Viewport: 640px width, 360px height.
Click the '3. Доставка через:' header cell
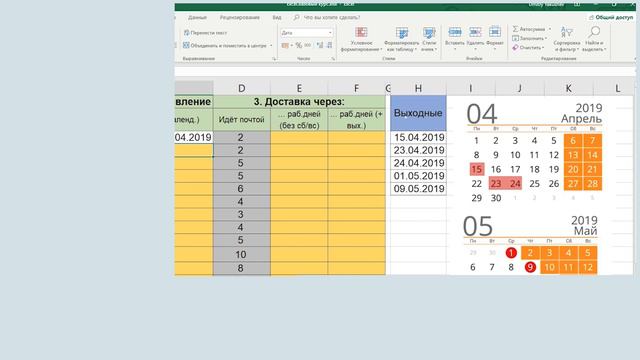click(299, 102)
